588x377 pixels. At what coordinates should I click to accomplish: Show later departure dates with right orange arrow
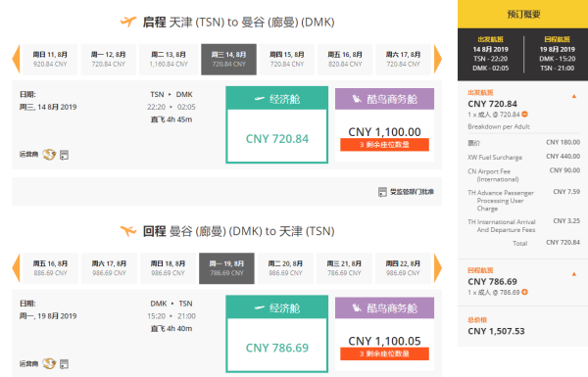point(438,59)
